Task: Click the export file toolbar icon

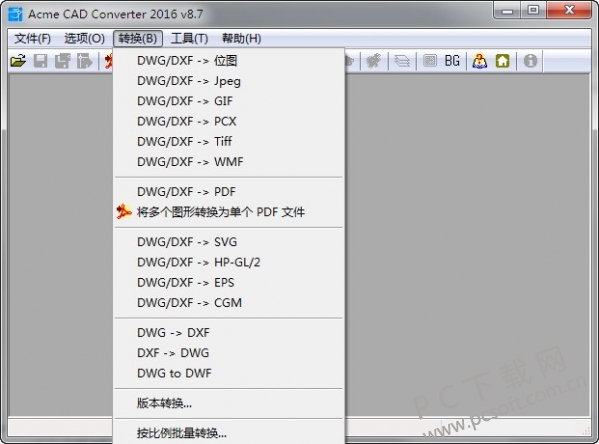Action: tap(84, 61)
